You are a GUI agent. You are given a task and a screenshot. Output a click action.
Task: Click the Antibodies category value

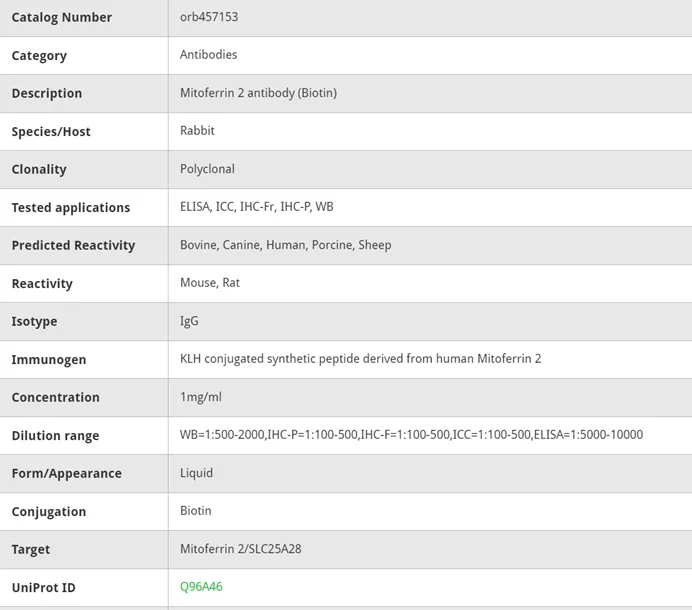(208, 55)
